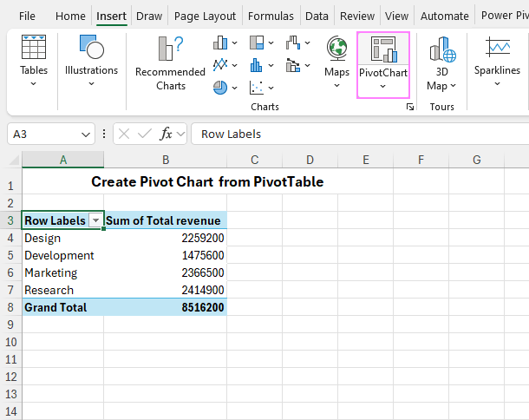Image resolution: width=529 pixels, height=420 pixels.
Task: Select the cell with value 2414900
Action: (x=166, y=290)
